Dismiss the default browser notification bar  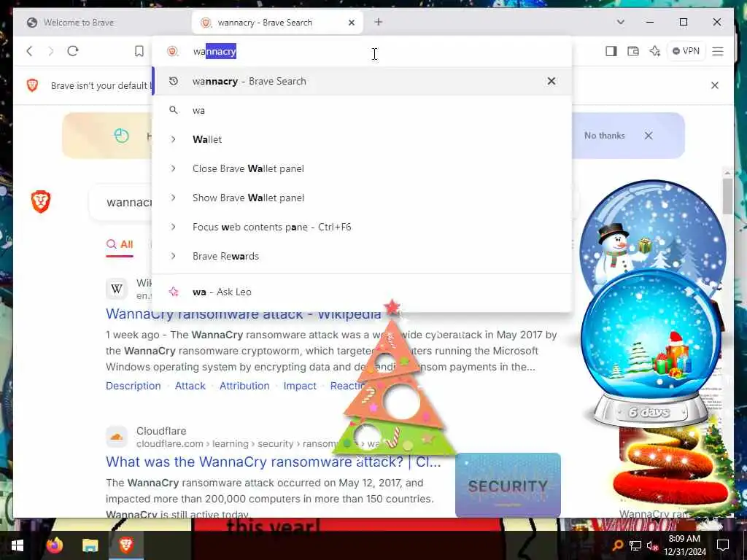(715, 85)
